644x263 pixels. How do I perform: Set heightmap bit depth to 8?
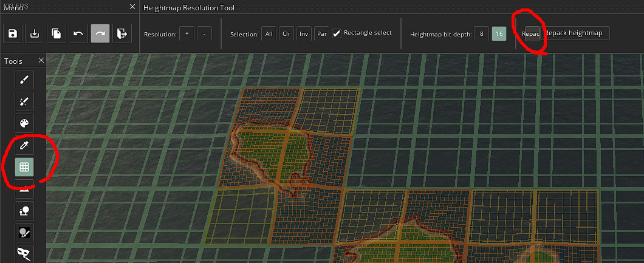point(481,34)
